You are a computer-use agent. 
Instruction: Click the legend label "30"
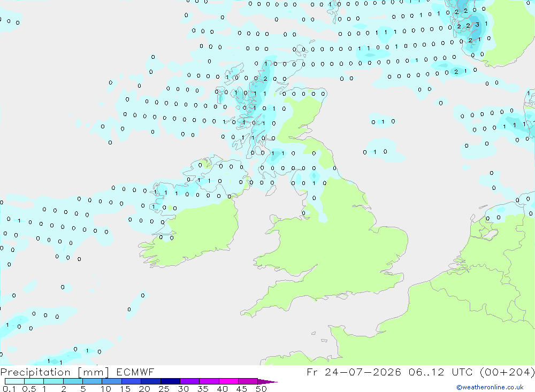click(184, 389)
